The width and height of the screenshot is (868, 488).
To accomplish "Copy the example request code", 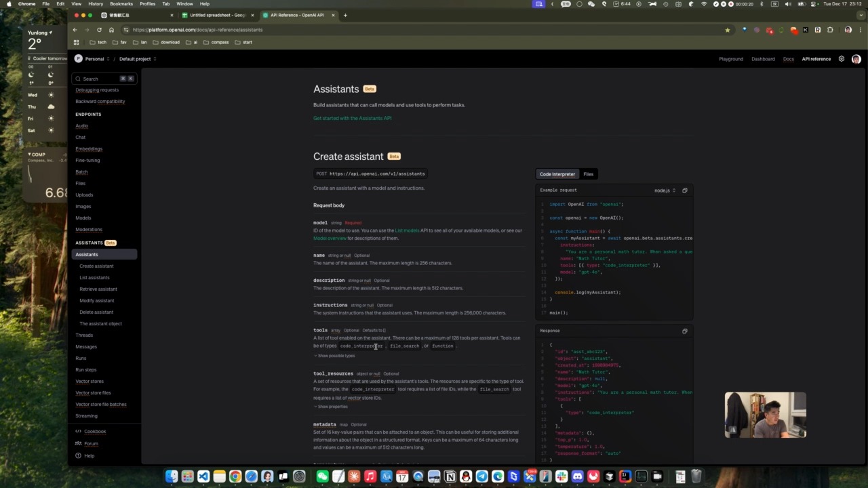I will (684, 190).
